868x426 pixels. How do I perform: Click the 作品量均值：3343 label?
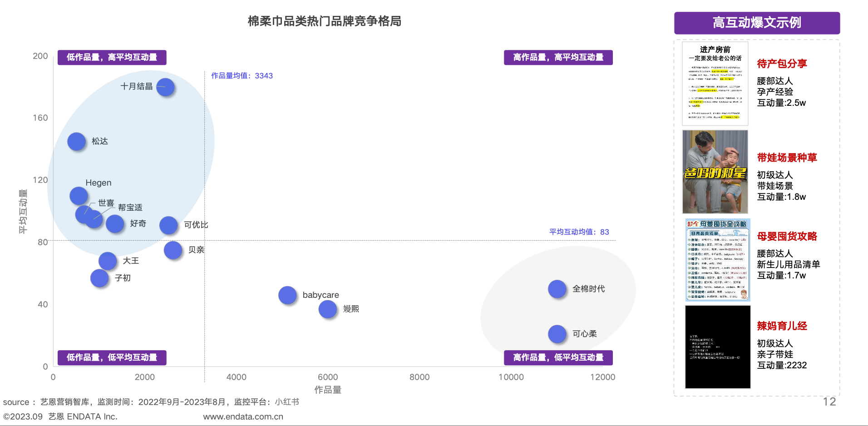pyautogui.click(x=242, y=76)
